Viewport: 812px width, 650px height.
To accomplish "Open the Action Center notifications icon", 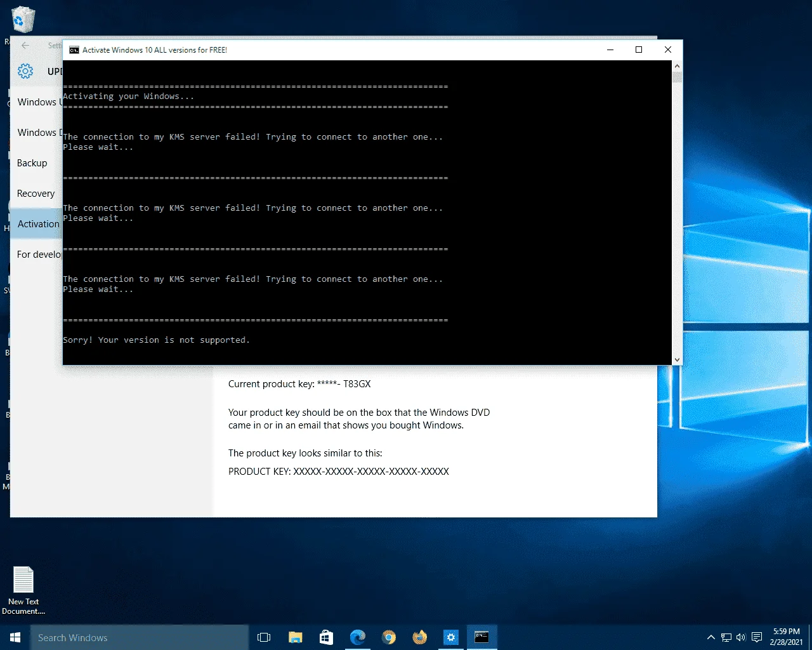I will [756, 637].
